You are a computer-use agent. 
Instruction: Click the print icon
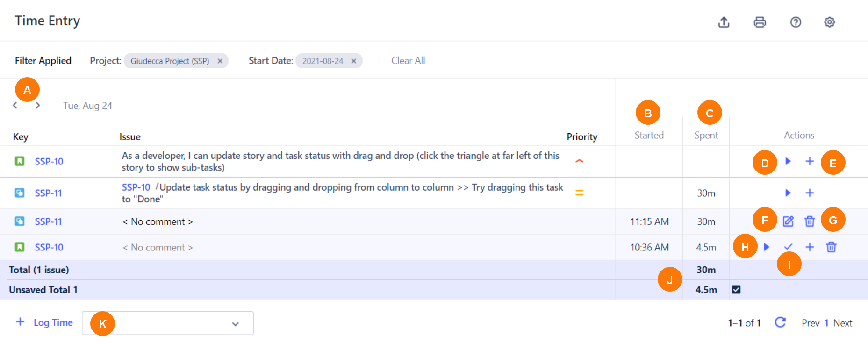[x=760, y=22]
